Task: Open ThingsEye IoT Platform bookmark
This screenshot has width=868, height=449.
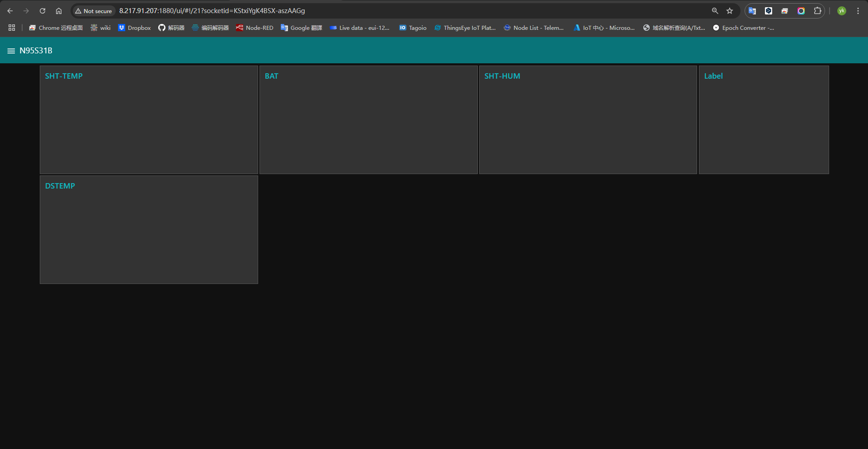Action: (x=465, y=28)
